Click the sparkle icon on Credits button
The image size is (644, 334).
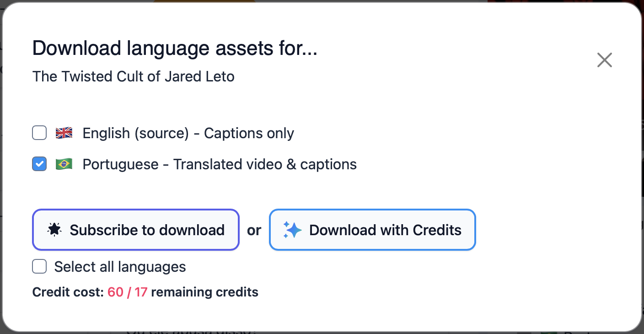pyautogui.click(x=292, y=230)
